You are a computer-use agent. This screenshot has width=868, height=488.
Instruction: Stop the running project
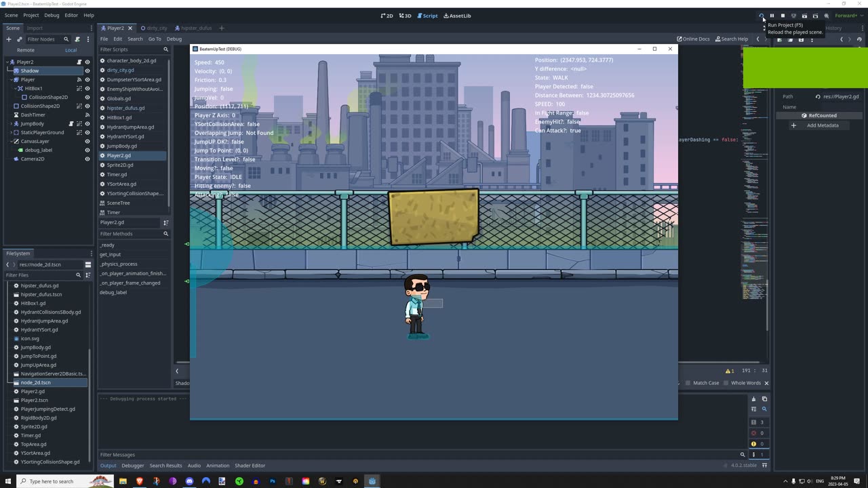tap(783, 16)
